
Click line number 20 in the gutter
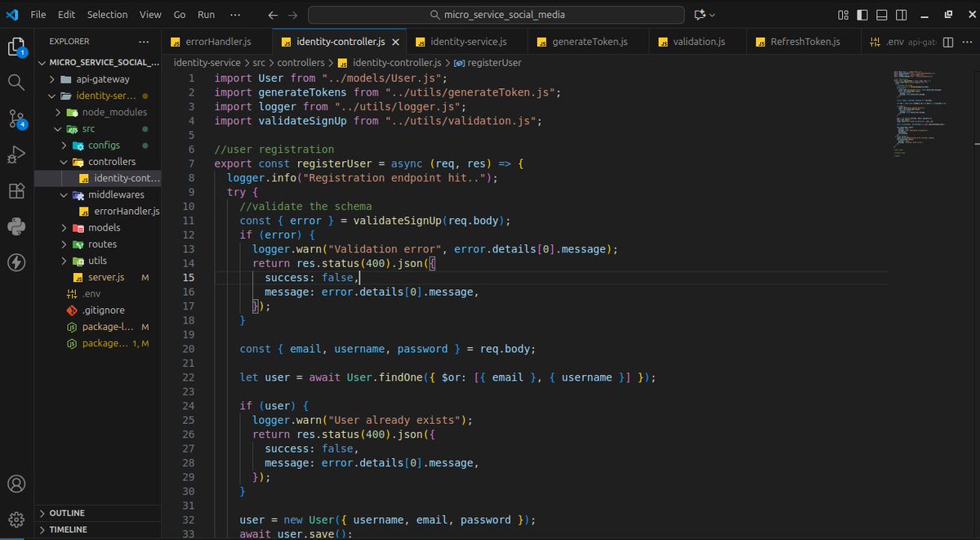coord(189,349)
